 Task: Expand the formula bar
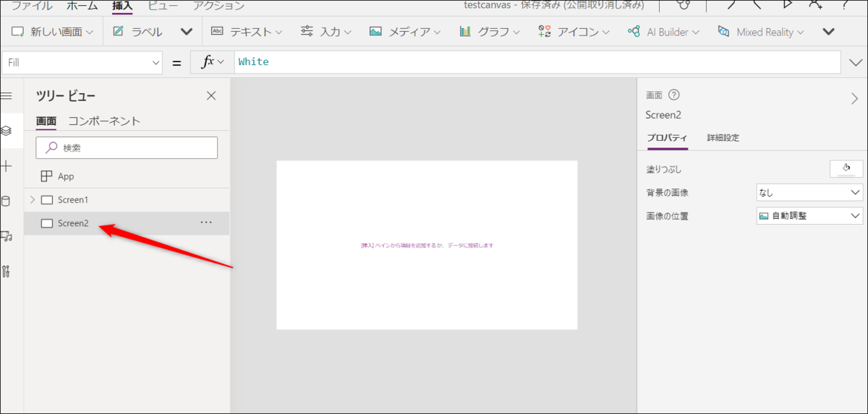[x=854, y=62]
